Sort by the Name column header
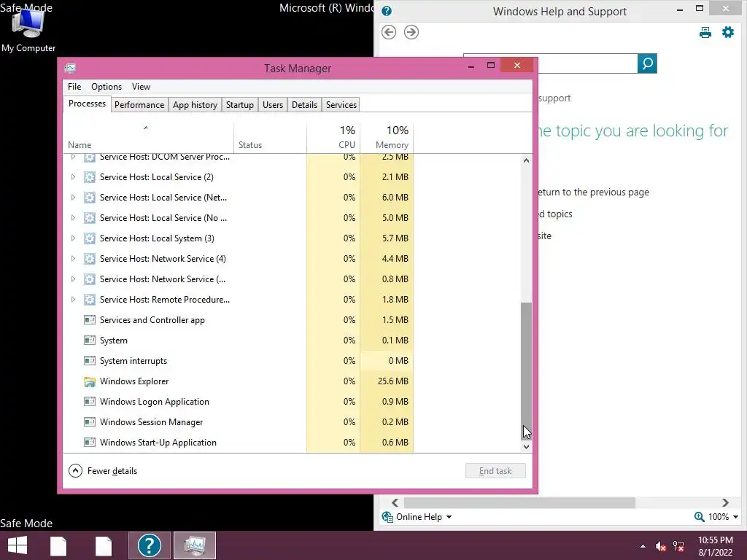Image resolution: width=747 pixels, height=560 pixels. coord(148,138)
